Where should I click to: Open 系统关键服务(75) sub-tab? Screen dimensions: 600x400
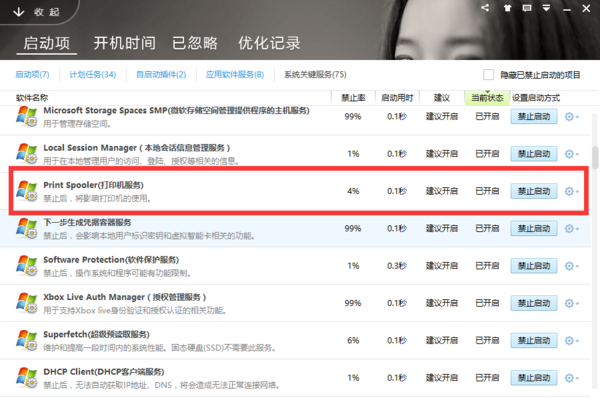point(315,74)
